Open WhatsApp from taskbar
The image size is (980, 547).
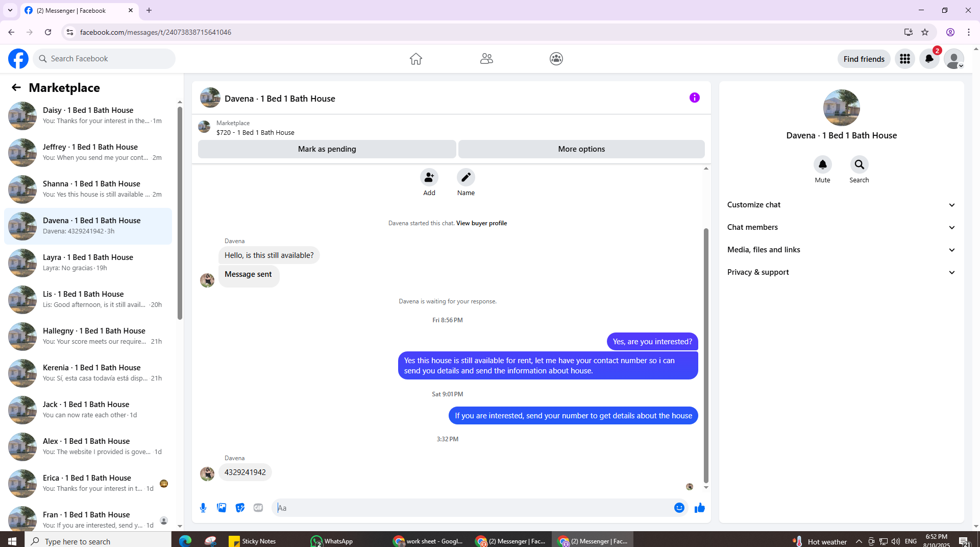(x=332, y=541)
